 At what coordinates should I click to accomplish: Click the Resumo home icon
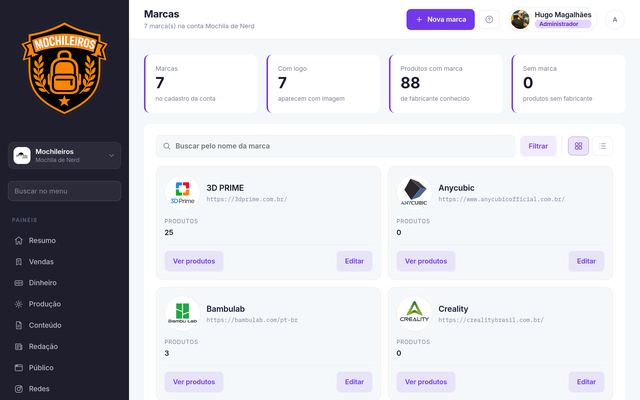click(18, 240)
